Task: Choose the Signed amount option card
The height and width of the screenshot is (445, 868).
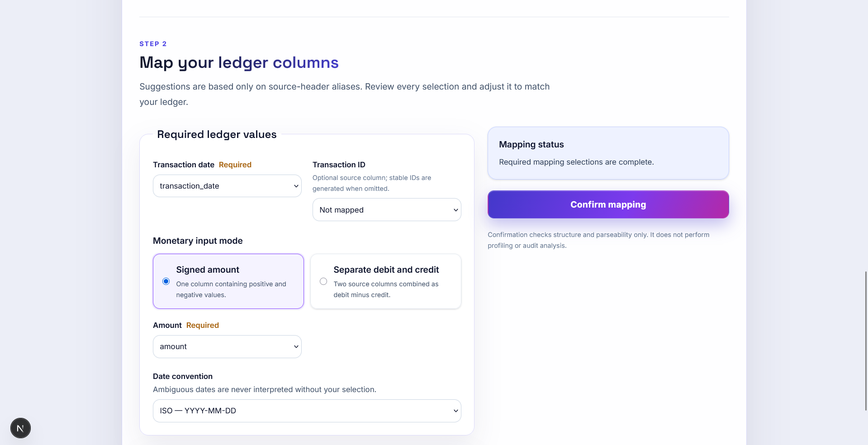Action: click(x=228, y=281)
